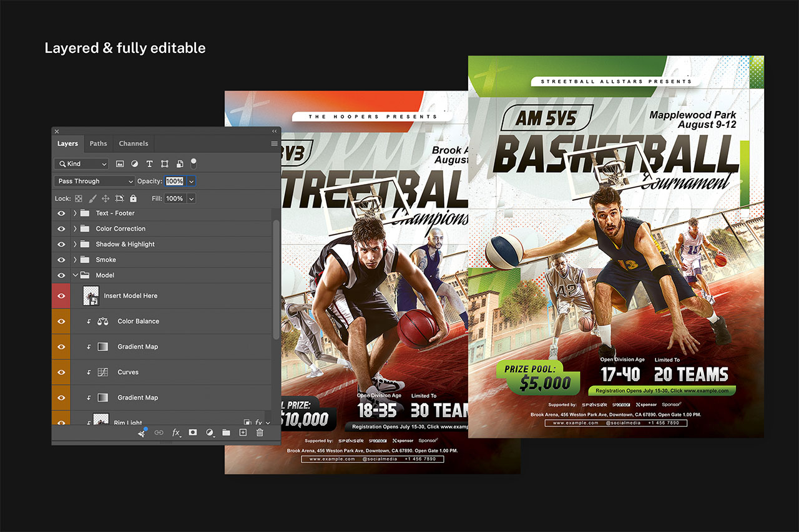Click the Basketball Tournament green poster
This screenshot has width=799, height=532.
[x=616, y=247]
